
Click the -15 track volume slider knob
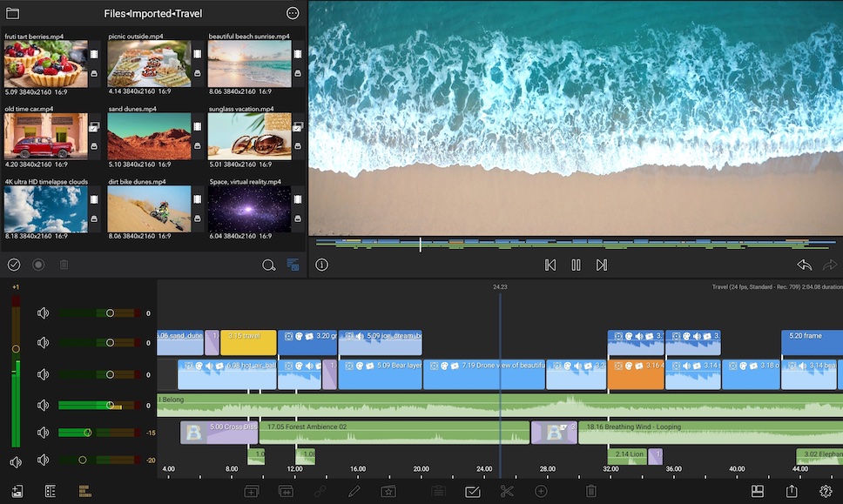(x=87, y=433)
